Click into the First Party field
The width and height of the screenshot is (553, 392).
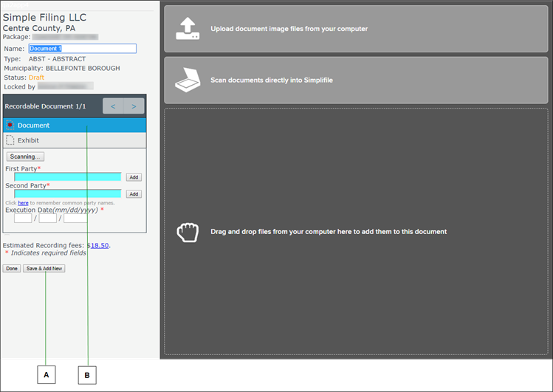pos(68,176)
